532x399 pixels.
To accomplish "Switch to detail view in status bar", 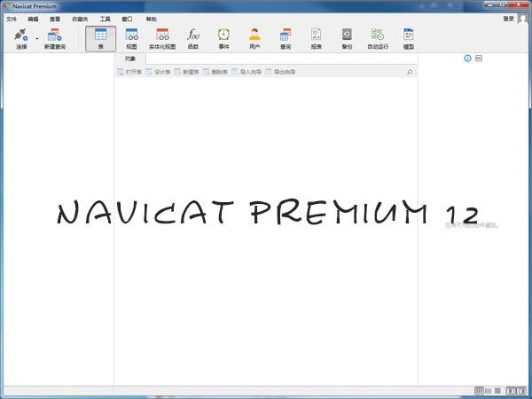I will [x=489, y=391].
